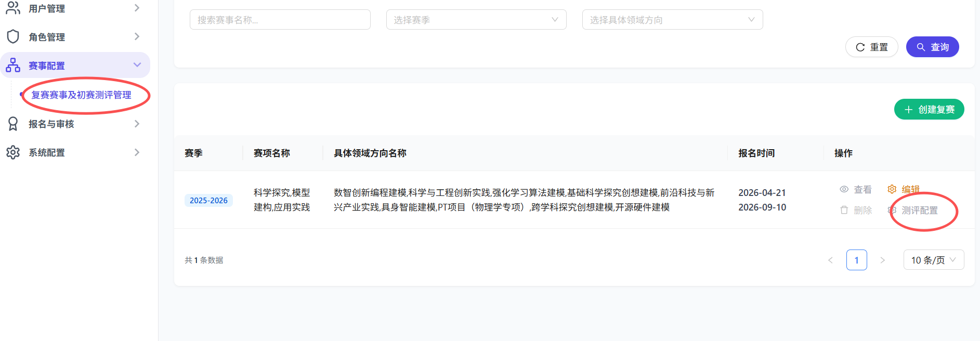Click the 2026-09-10 registration date
Image resolution: width=980 pixels, height=341 pixels.
(x=762, y=207)
